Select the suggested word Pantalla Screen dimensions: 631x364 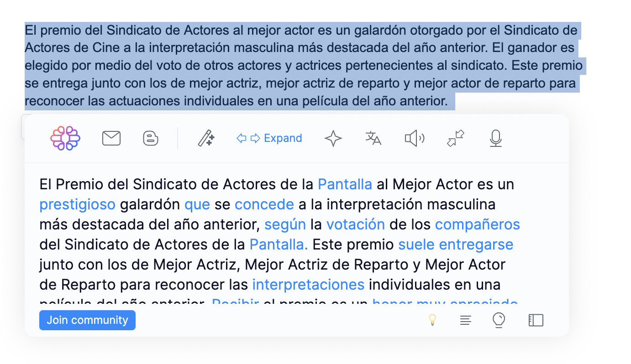click(345, 184)
